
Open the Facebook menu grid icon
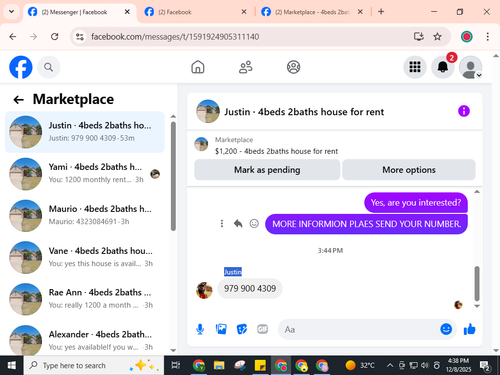coord(415,67)
